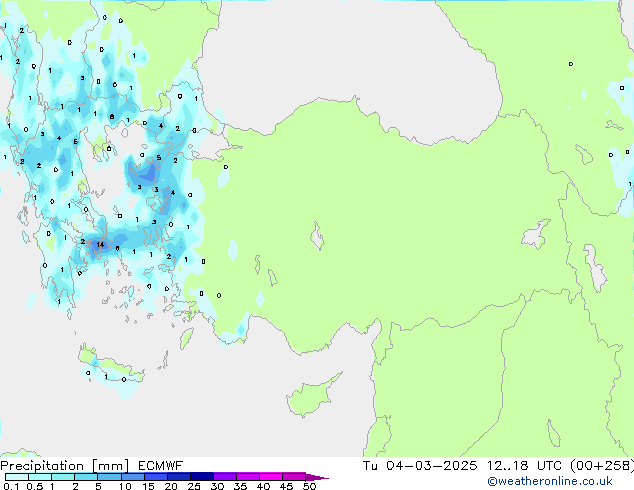Viewport: 634px width, 490px height.
Task: Click legend scale label '45'
Action: (286, 486)
